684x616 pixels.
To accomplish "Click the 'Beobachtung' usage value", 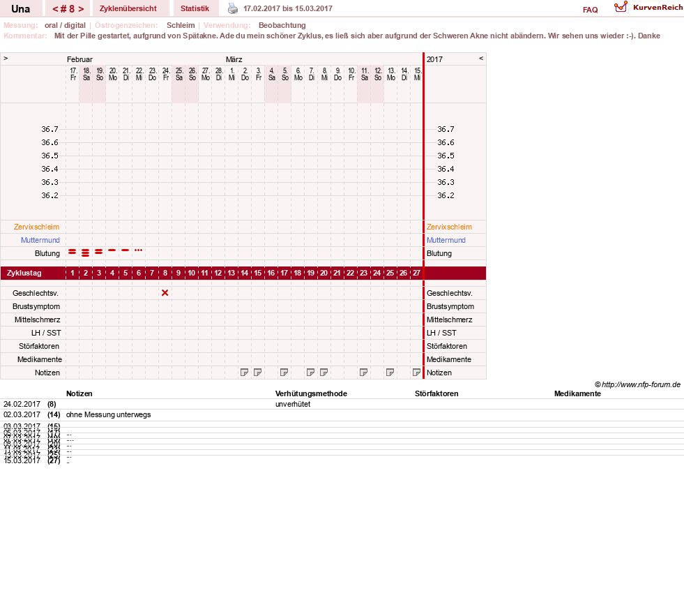I will click(x=282, y=25).
